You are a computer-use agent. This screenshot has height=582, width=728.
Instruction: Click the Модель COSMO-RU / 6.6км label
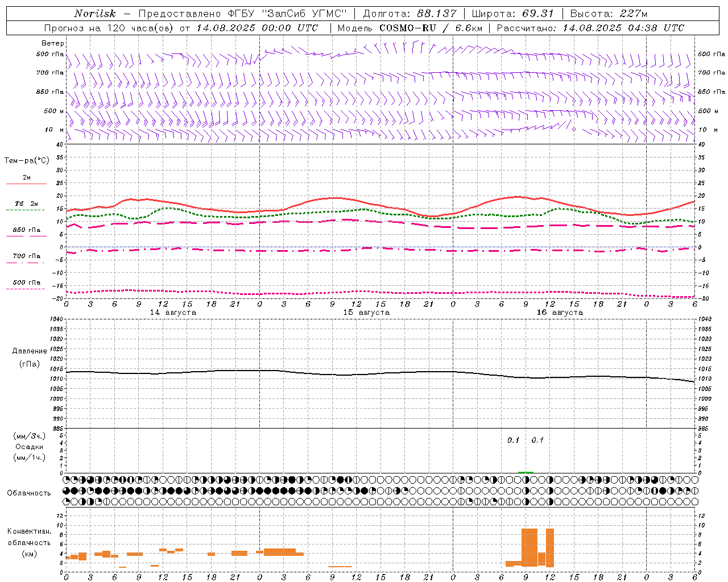409,28
